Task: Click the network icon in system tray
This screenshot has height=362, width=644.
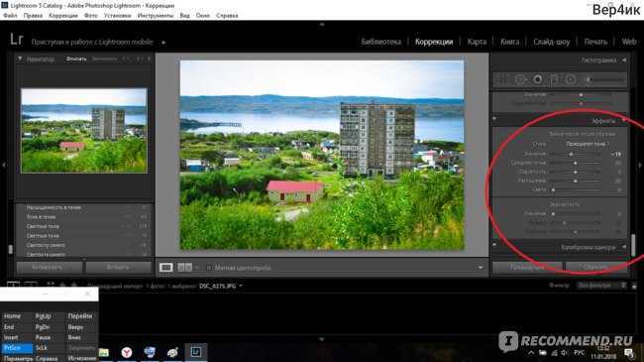Action: point(554,353)
